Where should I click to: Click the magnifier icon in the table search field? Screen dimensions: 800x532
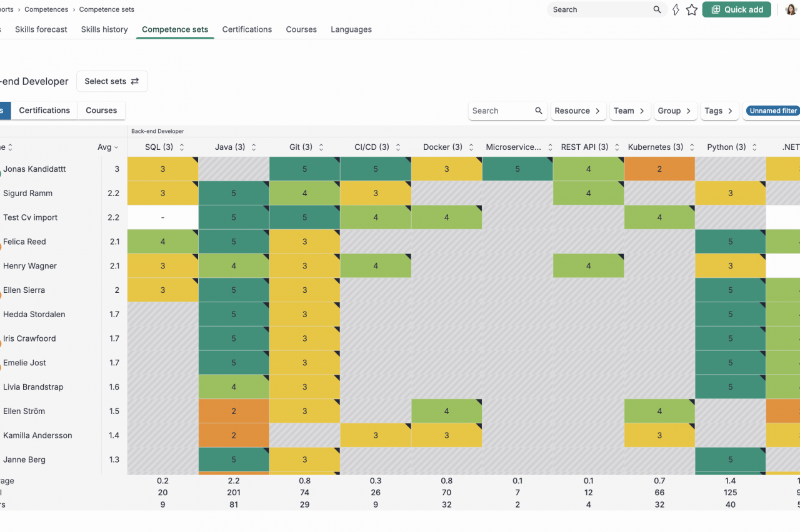[539, 111]
